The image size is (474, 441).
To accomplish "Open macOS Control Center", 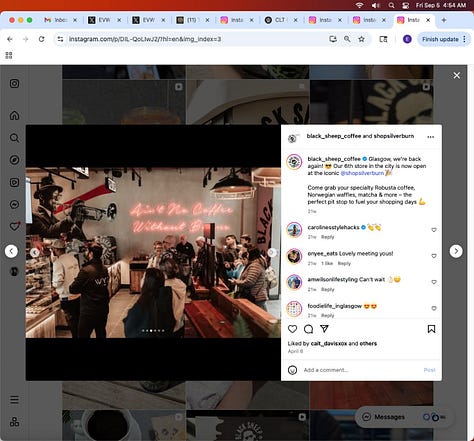I will (x=406, y=5).
